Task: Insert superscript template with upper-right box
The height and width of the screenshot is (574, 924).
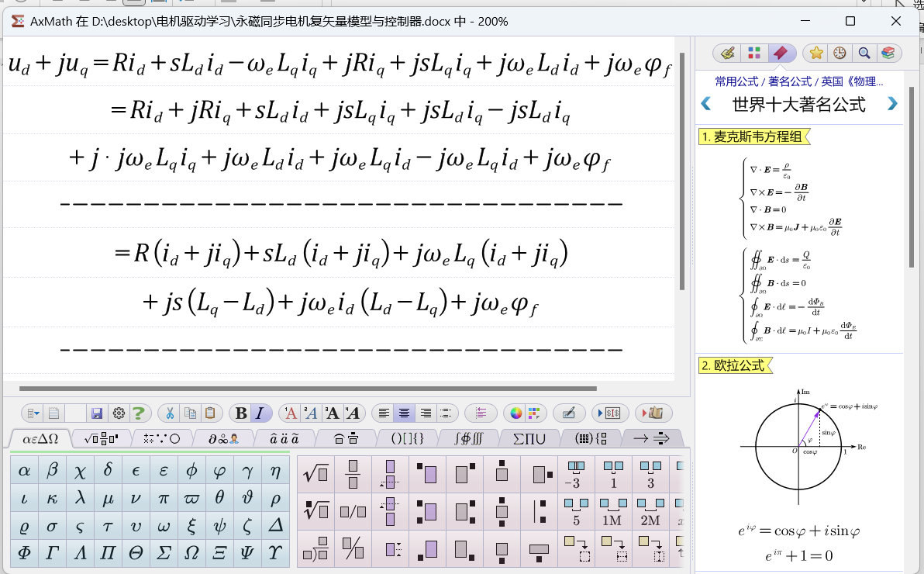Action: coord(464,474)
